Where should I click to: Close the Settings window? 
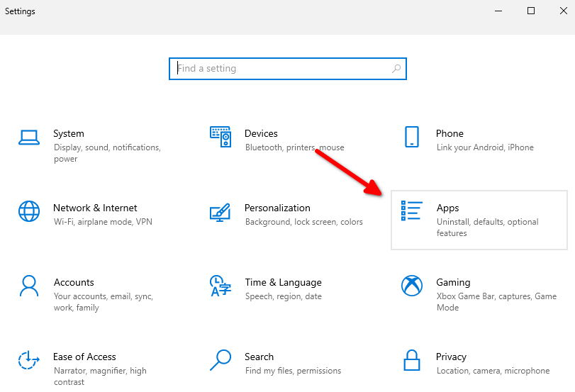(563, 11)
